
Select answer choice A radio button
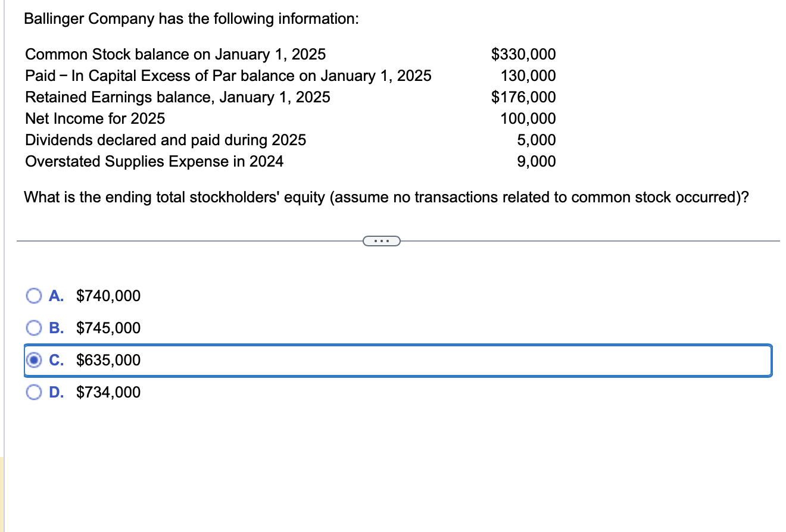coord(34,295)
